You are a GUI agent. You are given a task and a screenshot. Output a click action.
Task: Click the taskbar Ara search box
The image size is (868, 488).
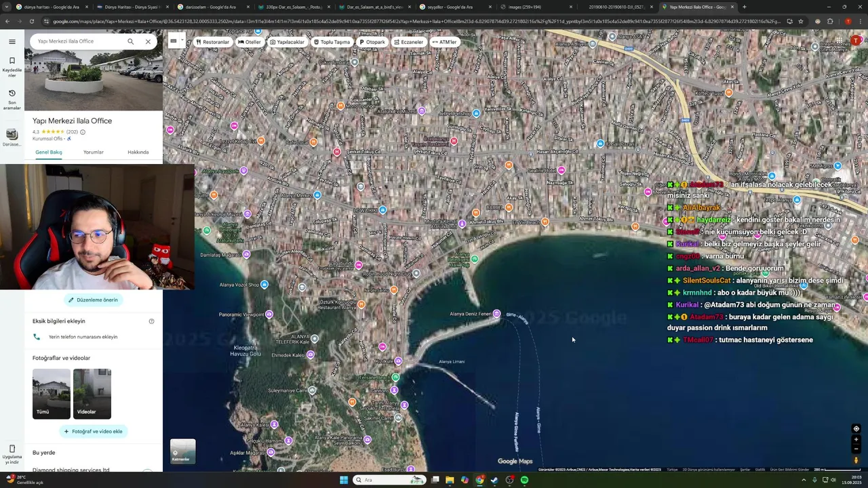point(389,480)
